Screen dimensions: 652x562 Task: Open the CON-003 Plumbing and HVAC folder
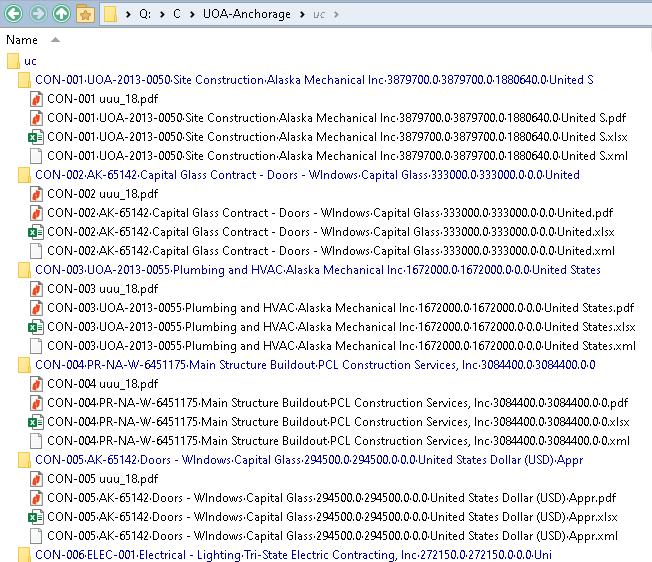[318, 270]
